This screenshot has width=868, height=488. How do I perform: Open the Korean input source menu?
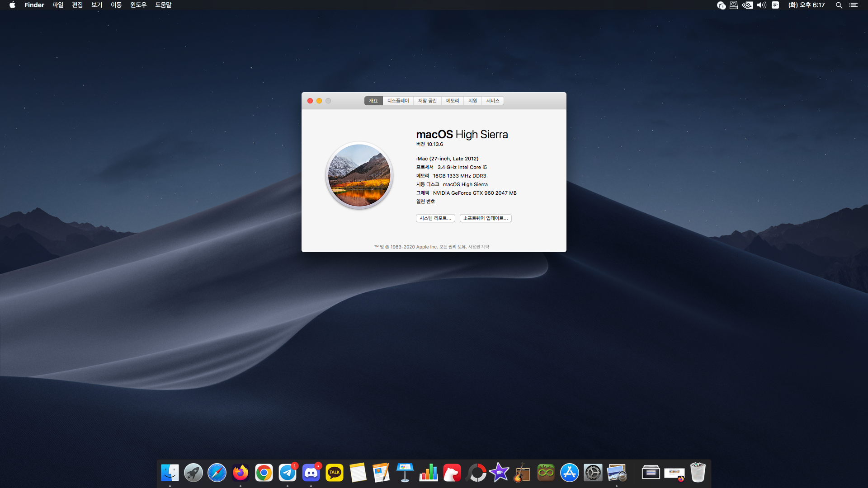pyautogui.click(x=775, y=5)
